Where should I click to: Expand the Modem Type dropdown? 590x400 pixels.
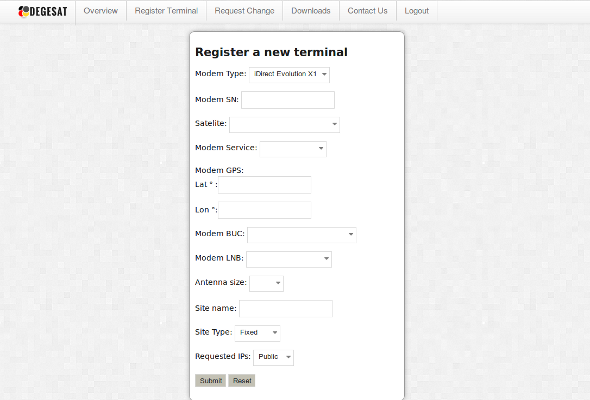point(289,75)
